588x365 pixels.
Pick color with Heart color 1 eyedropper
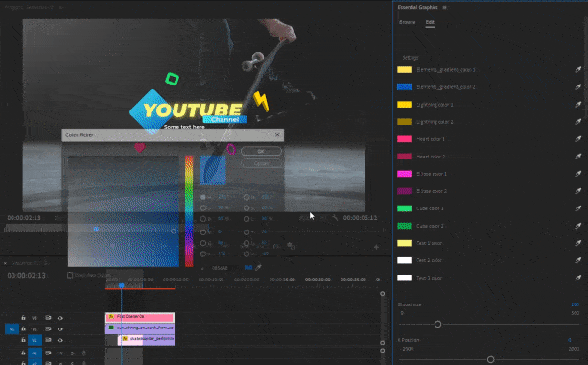pyautogui.click(x=577, y=139)
